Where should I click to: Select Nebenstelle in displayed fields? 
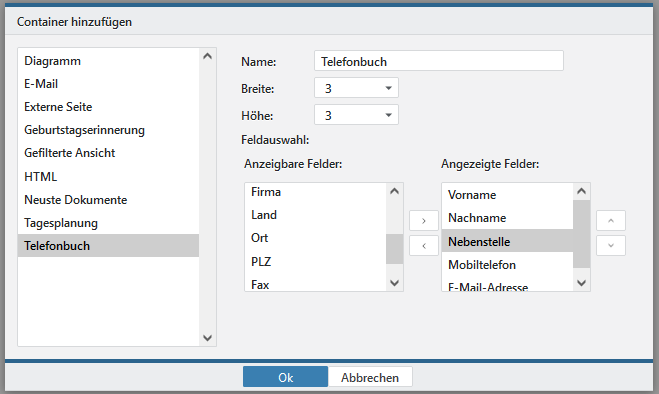click(x=507, y=241)
